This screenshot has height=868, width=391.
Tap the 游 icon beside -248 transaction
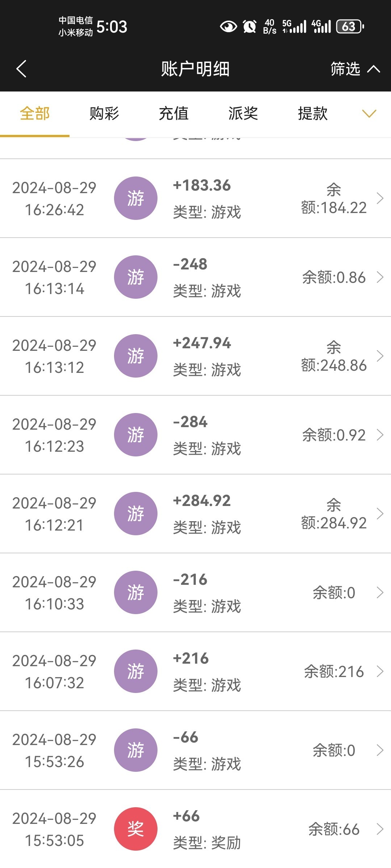[x=135, y=277]
